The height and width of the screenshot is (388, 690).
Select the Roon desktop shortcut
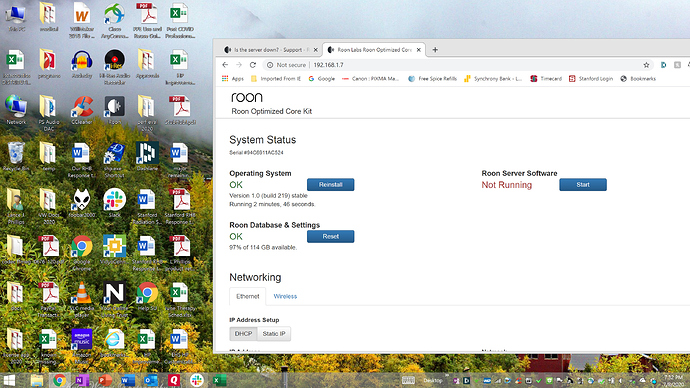pyautogui.click(x=114, y=110)
